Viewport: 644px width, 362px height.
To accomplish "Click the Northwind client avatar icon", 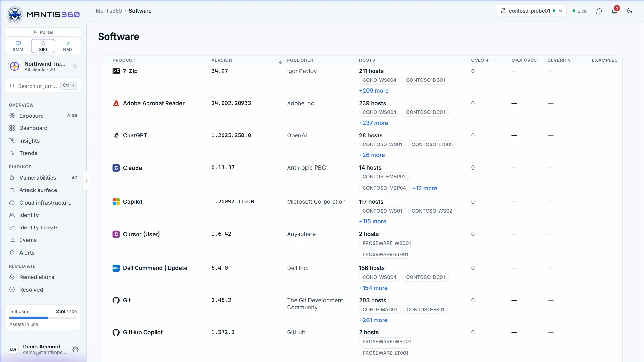I will click(14, 66).
